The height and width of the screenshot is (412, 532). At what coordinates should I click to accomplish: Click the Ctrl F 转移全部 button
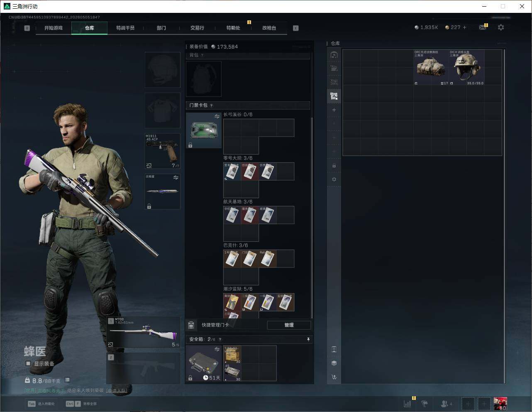coord(81,404)
